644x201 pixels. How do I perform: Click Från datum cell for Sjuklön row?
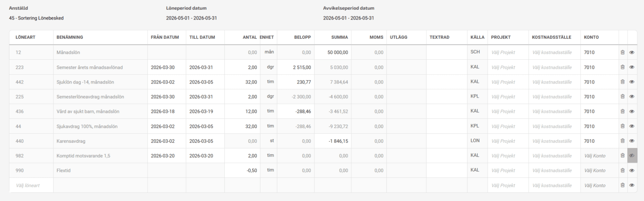163,82
